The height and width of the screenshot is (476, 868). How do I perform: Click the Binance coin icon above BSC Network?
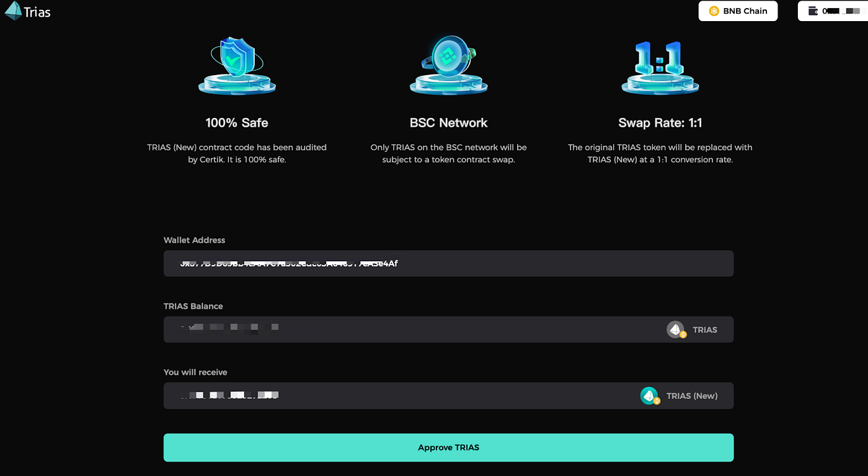(x=448, y=62)
